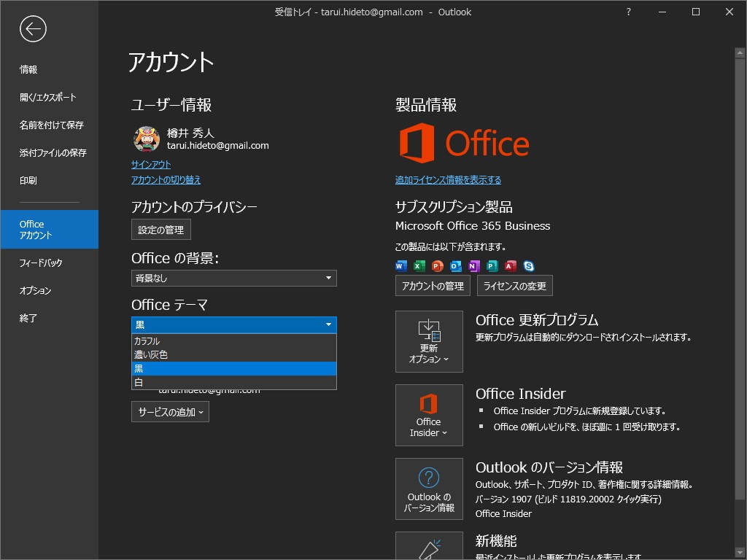Screen dimensions: 747x560
Task: Click the Word app icon
Action: tap(400, 266)
